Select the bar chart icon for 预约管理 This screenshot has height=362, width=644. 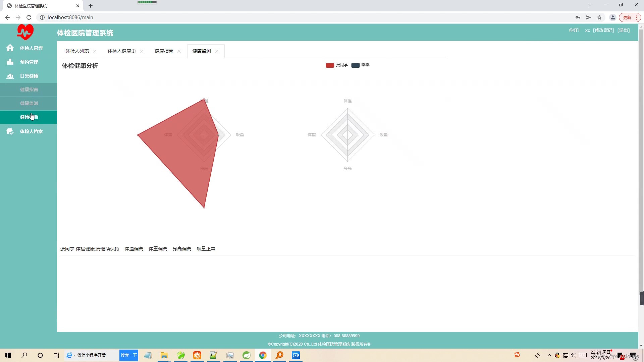tap(10, 62)
